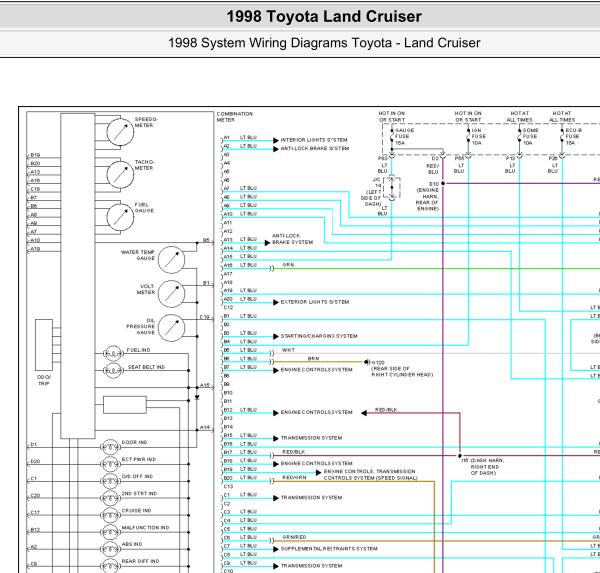Select the water temp gauge symbol
Screen dimensions: 600x573
[x=171, y=260]
